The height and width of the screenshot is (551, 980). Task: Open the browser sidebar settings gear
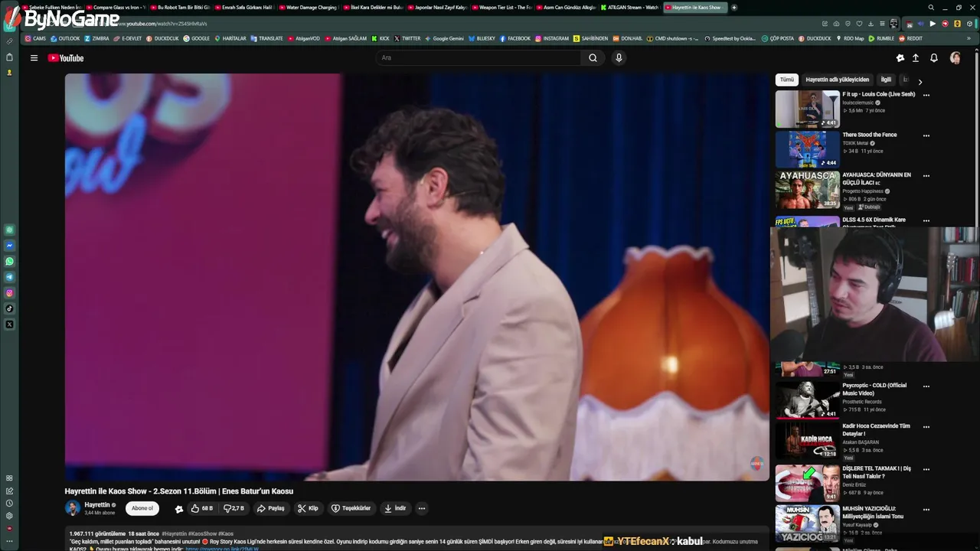pyautogui.click(x=9, y=516)
